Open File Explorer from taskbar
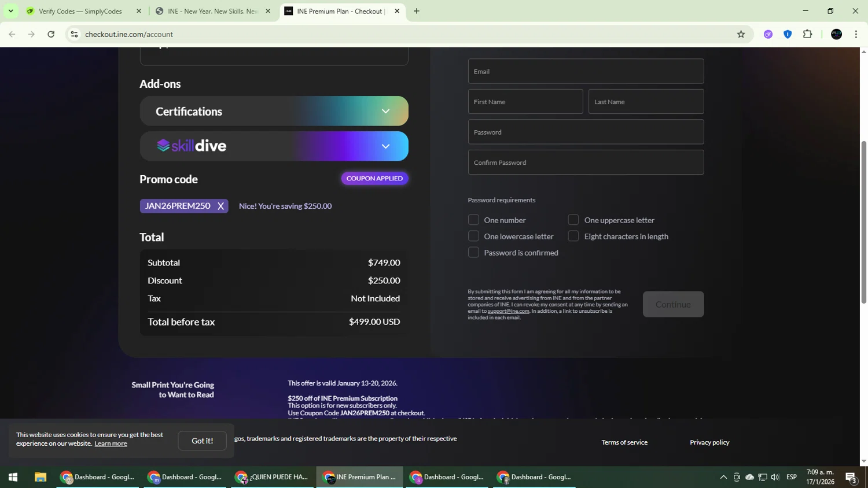 (40, 477)
